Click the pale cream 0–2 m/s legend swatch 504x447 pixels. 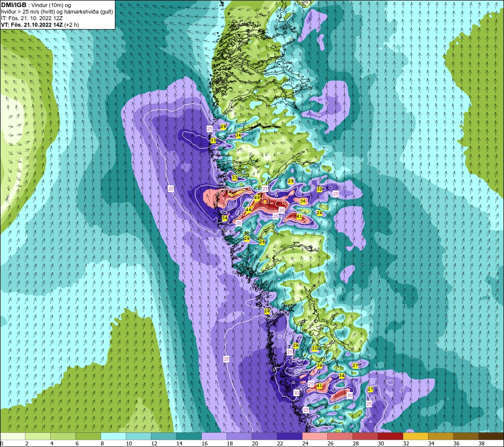point(13,436)
